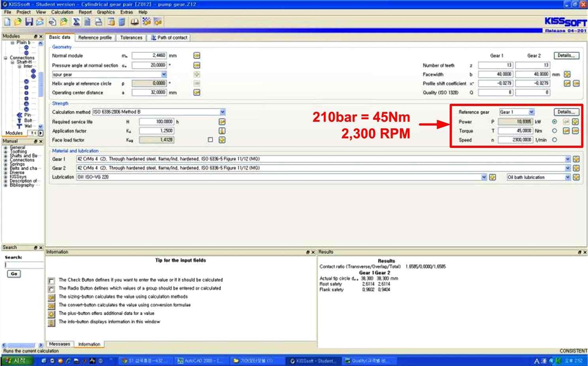Click the sizing button for Operating center distance
Screen dimensions: 588x366
pyautogui.click(x=197, y=93)
